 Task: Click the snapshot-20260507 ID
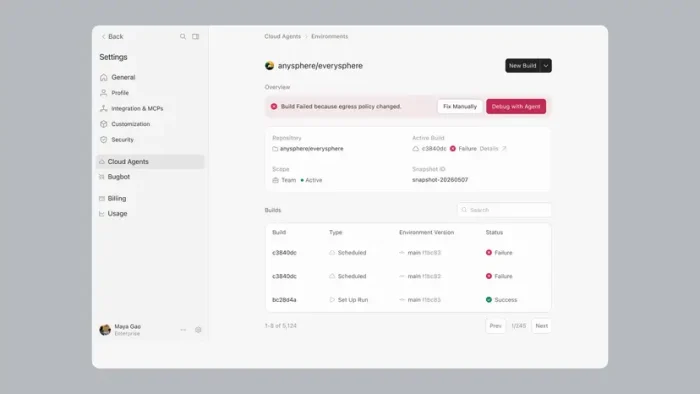pyautogui.click(x=440, y=180)
